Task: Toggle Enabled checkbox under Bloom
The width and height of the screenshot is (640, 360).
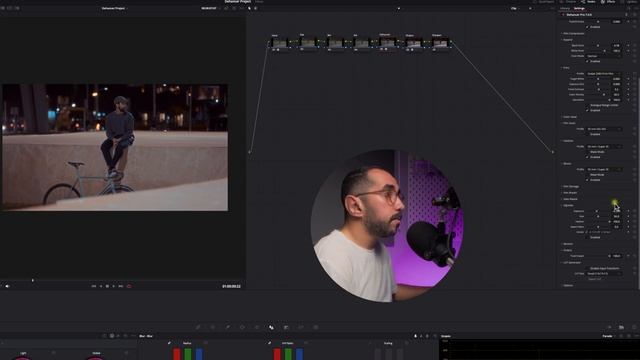Action: 588,180
